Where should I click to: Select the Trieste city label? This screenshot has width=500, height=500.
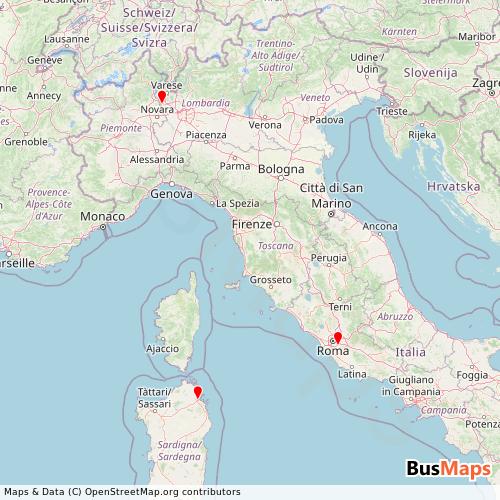[392, 111]
